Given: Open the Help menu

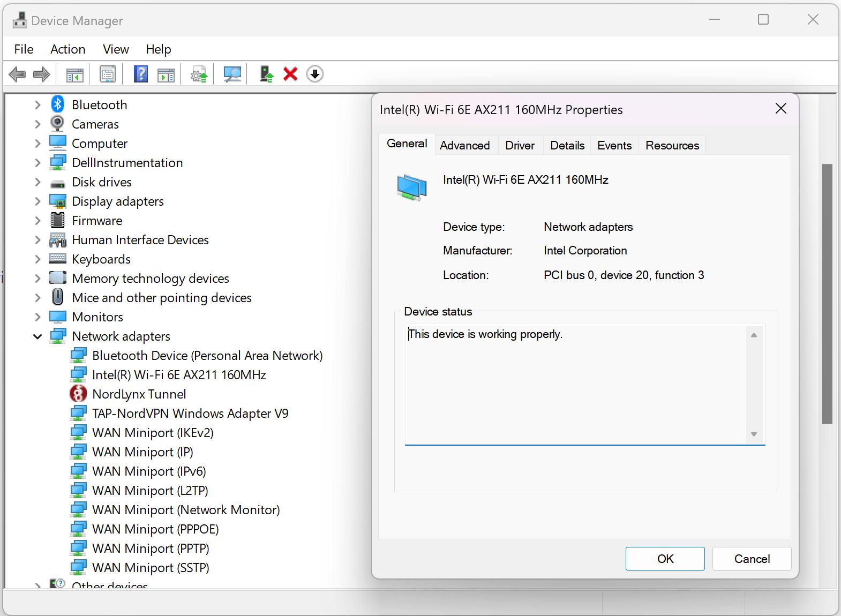Looking at the screenshot, I should [x=158, y=49].
